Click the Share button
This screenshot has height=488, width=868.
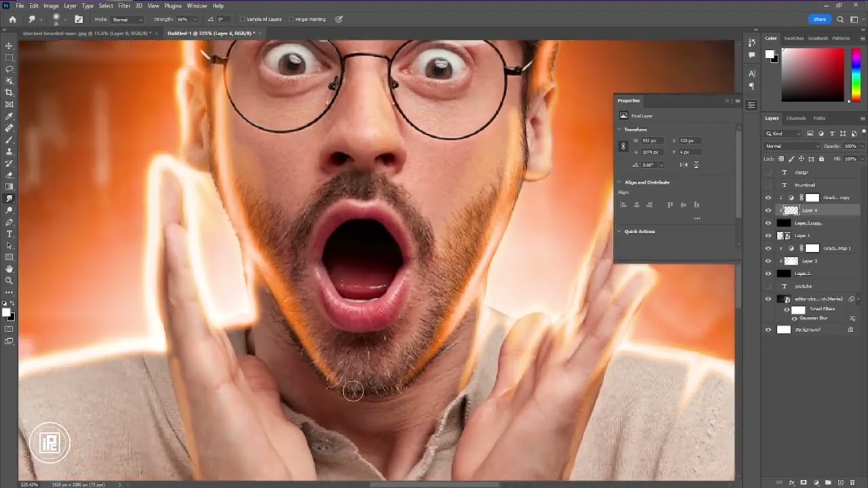[x=820, y=20]
